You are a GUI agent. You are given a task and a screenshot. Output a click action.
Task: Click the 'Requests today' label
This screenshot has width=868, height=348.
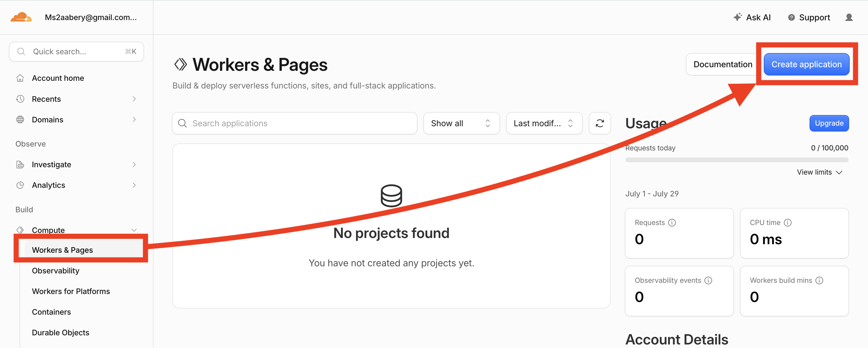point(650,148)
